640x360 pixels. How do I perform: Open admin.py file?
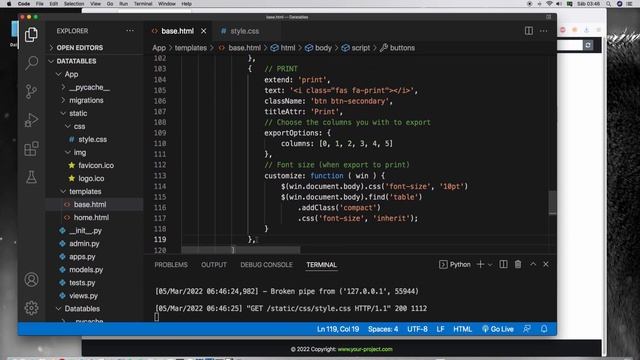tap(84, 244)
